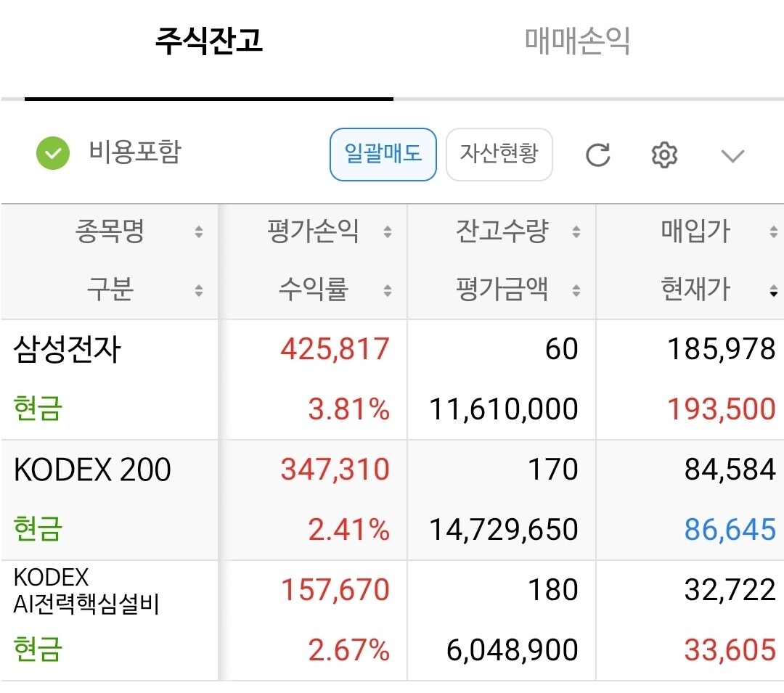Sort by 잔고수량 column arrows

tap(576, 231)
